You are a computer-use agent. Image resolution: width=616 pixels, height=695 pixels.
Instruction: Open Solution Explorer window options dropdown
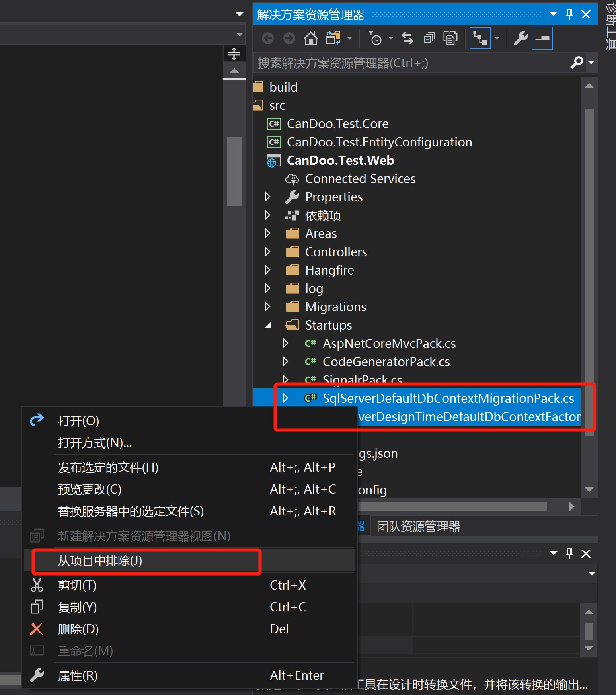(553, 14)
